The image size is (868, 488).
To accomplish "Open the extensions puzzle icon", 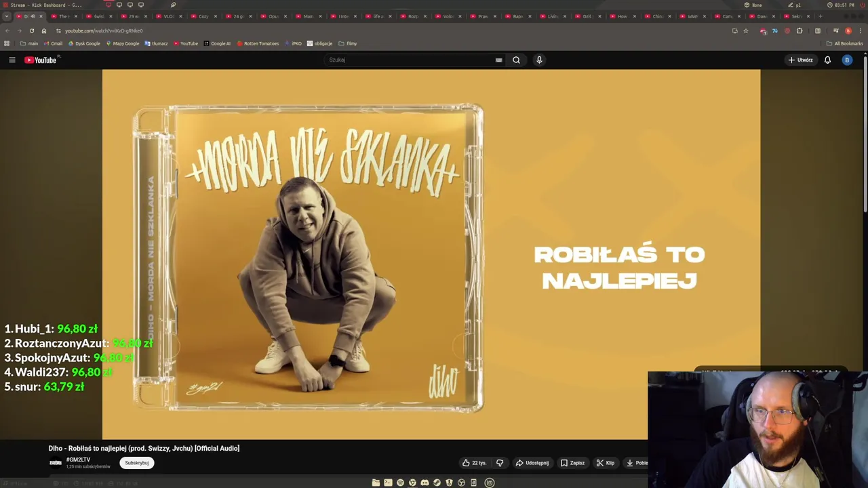I will click(x=800, y=30).
